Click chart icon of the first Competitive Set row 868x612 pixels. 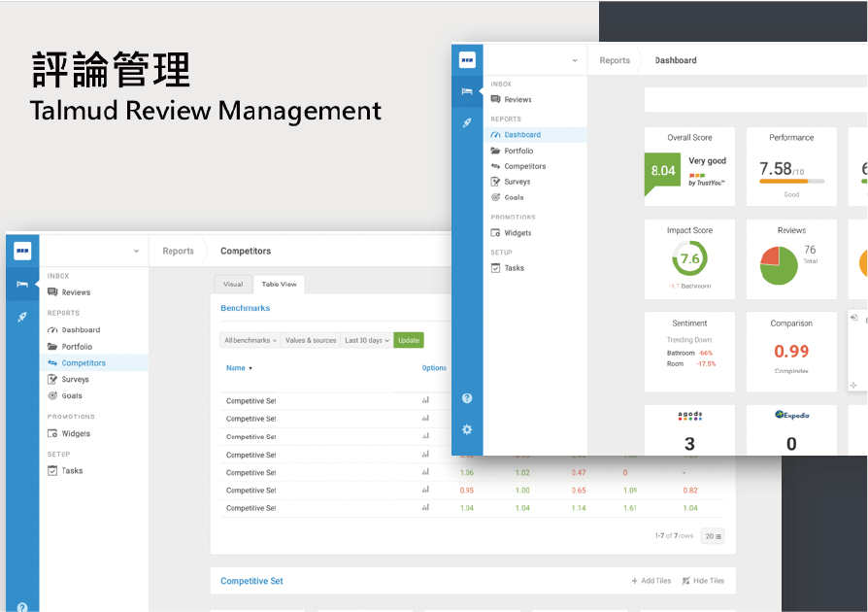(425, 400)
